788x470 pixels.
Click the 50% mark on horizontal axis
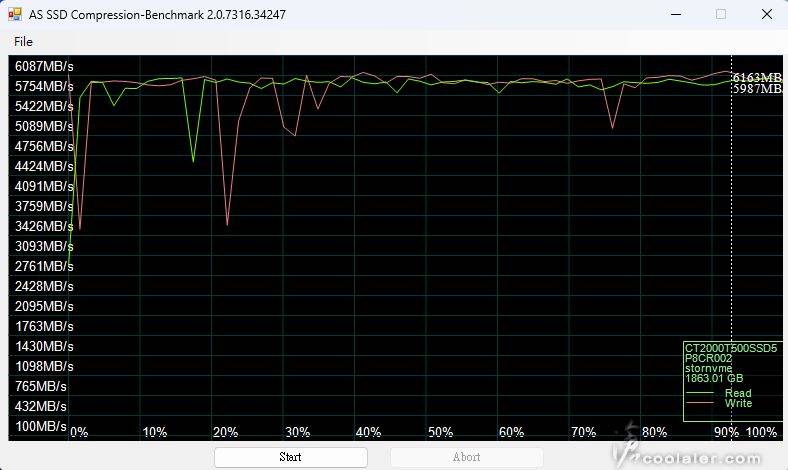coord(441,432)
